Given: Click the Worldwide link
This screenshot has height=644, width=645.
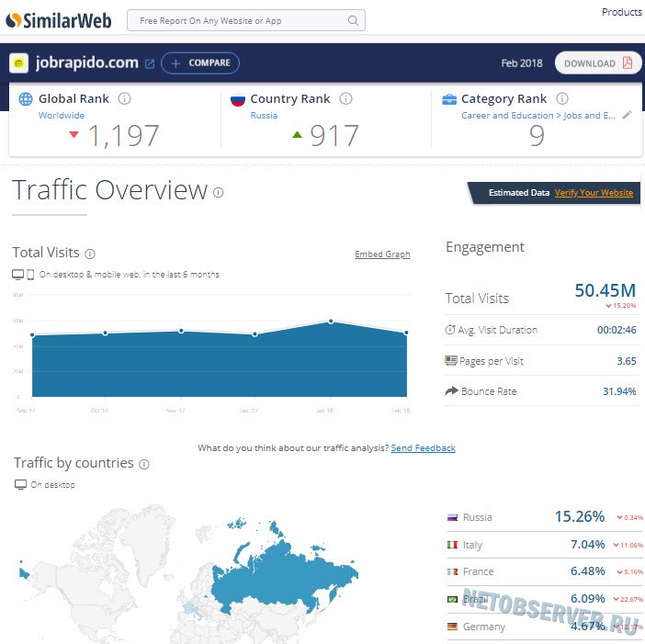Looking at the screenshot, I should (62, 116).
